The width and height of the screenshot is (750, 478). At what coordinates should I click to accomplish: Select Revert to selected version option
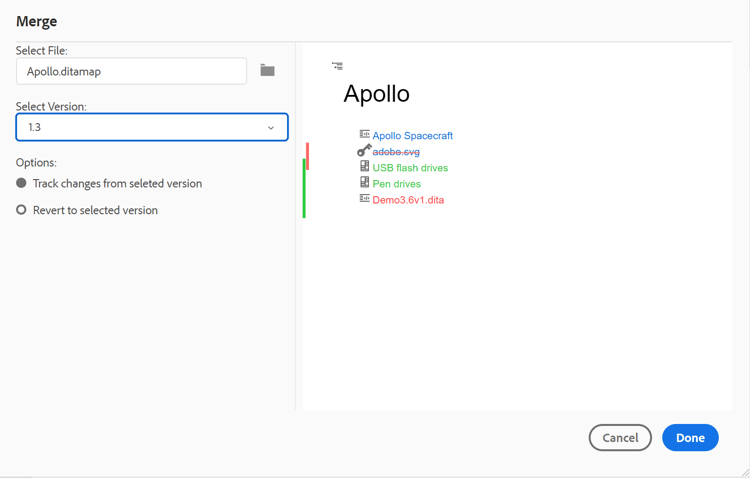[21, 210]
